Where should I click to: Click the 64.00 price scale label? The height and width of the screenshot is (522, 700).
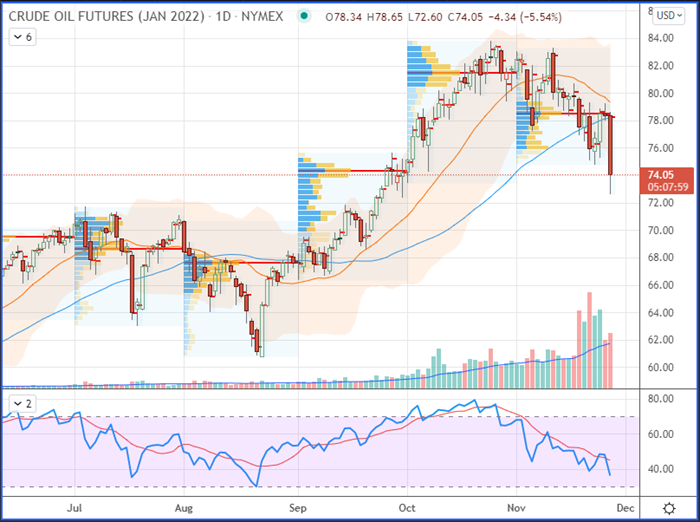[x=661, y=313]
